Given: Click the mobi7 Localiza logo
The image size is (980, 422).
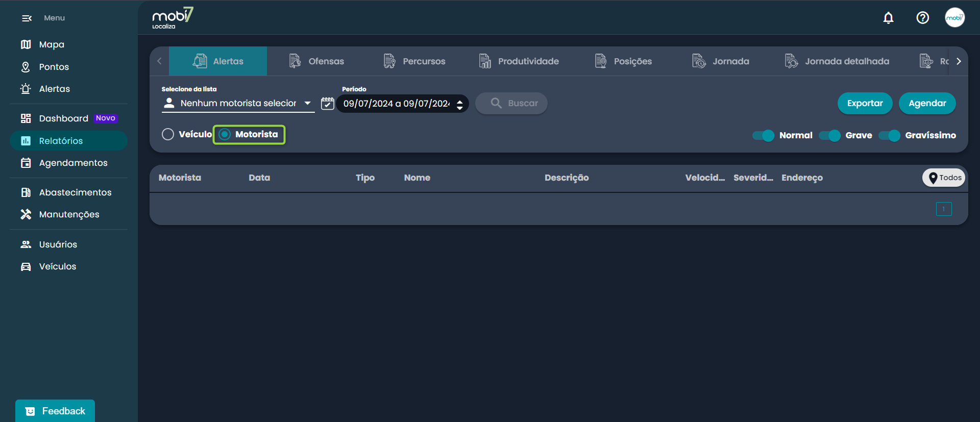Looking at the screenshot, I should pyautogui.click(x=173, y=18).
